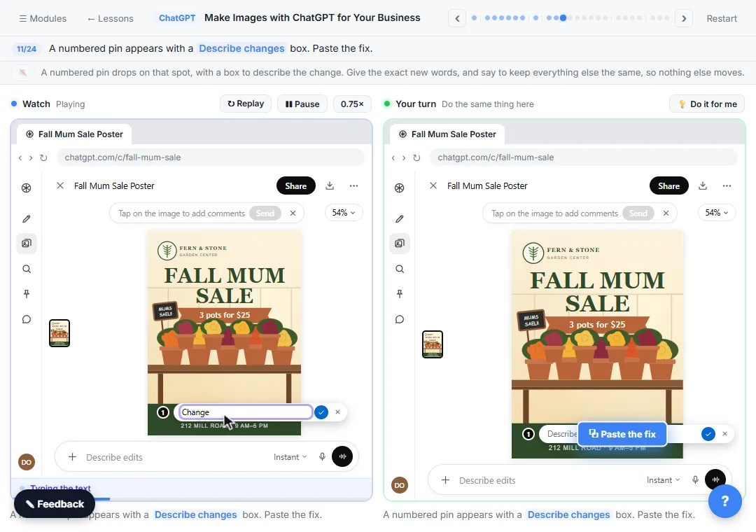Click the plus attach icon in the Your turn edit box
The image size is (756, 532).
[445, 480]
